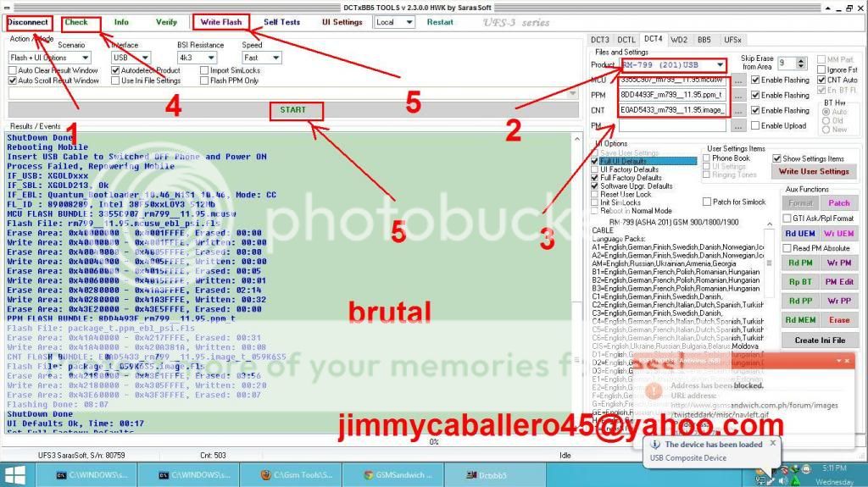The height and width of the screenshot is (487, 868).
Task: Close the ESET address blocked popup
Action: [848, 361]
